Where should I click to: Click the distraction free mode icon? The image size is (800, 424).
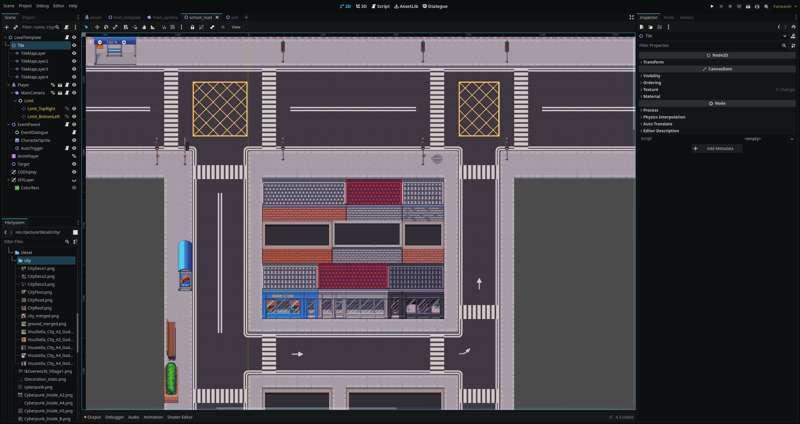coord(632,17)
